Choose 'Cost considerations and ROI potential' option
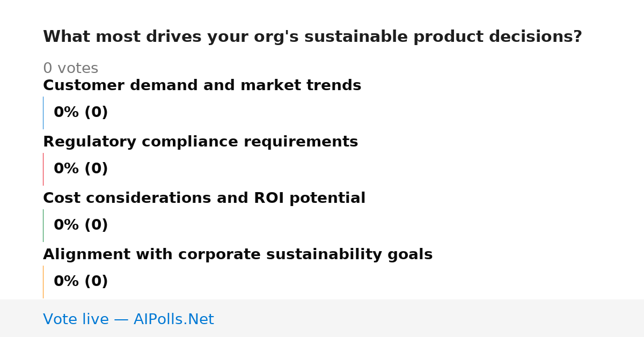The height and width of the screenshot is (337, 644). click(204, 199)
